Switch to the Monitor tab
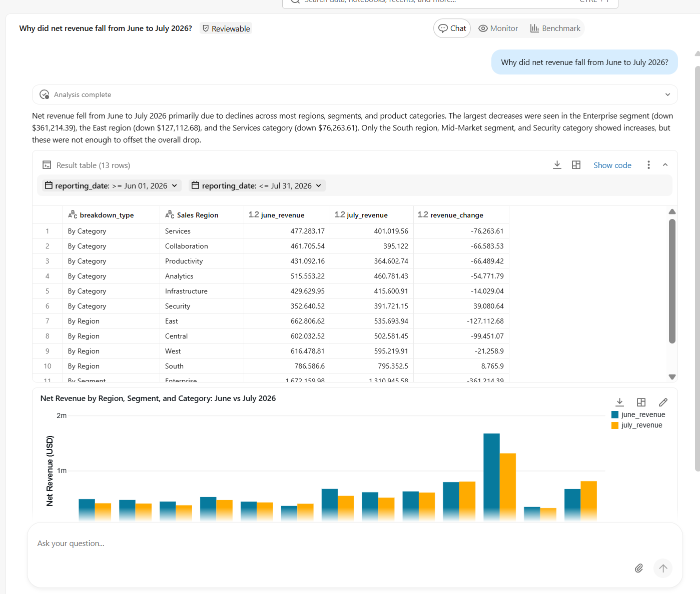700x594 pixels. tap(498, 28)
